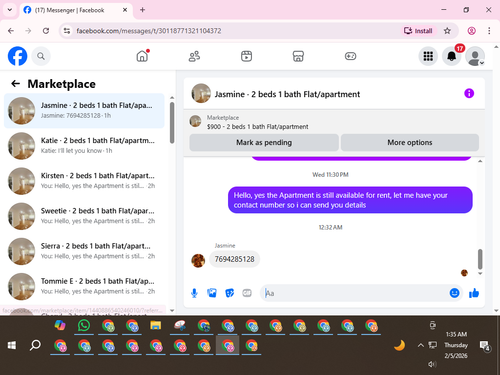Click the 7694285128 message bubble
Image resolution: width=500 pixels, height=375 pixels.
pyautogui.click(x=234, y=259)
